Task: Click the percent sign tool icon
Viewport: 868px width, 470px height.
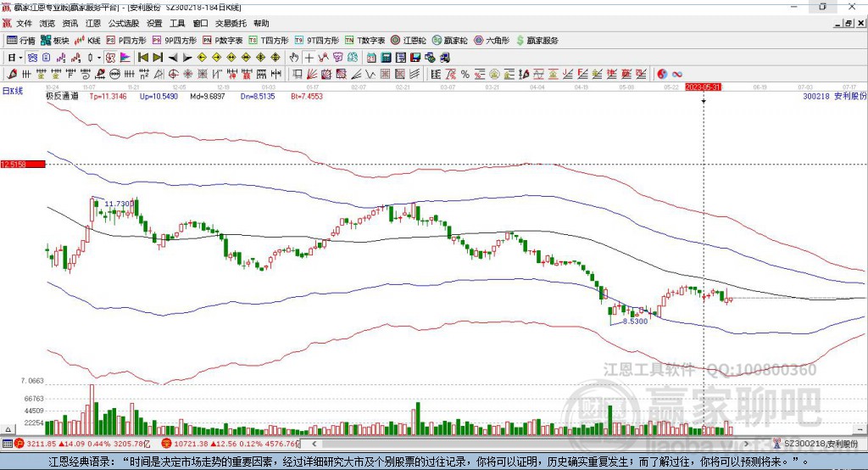Action: [x=465, y=75]
